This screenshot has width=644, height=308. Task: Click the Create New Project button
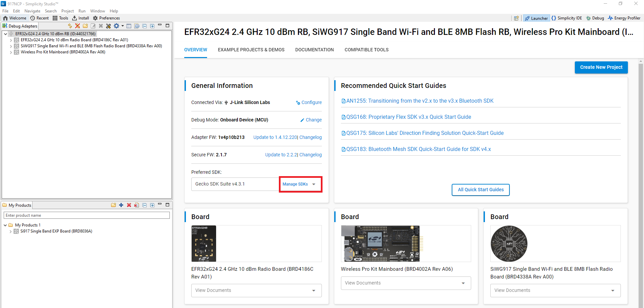601,67
